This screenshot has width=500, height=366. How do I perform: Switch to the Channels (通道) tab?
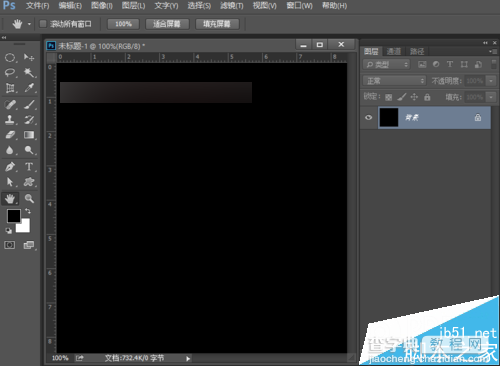(394, 51)
